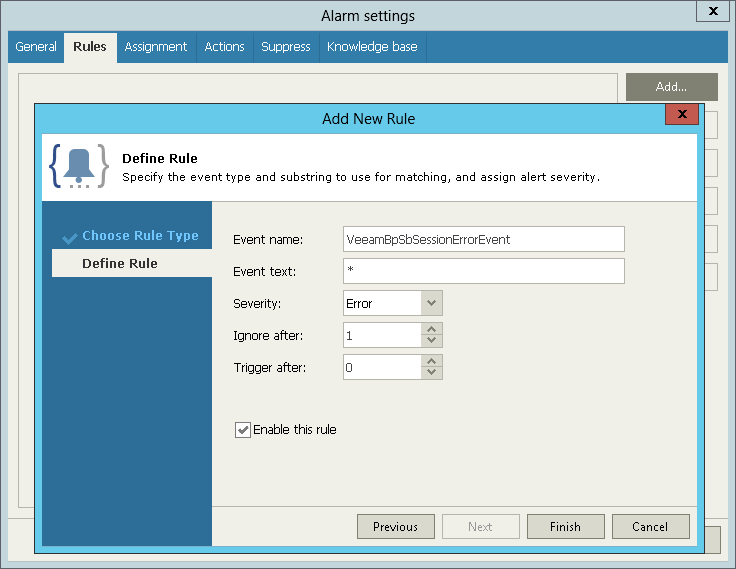Click the checkmark next to Choose Rule Type
Image resolution: width=736 pixels, height=569 pixels.
pyautogui.click(x=69, y=238)
